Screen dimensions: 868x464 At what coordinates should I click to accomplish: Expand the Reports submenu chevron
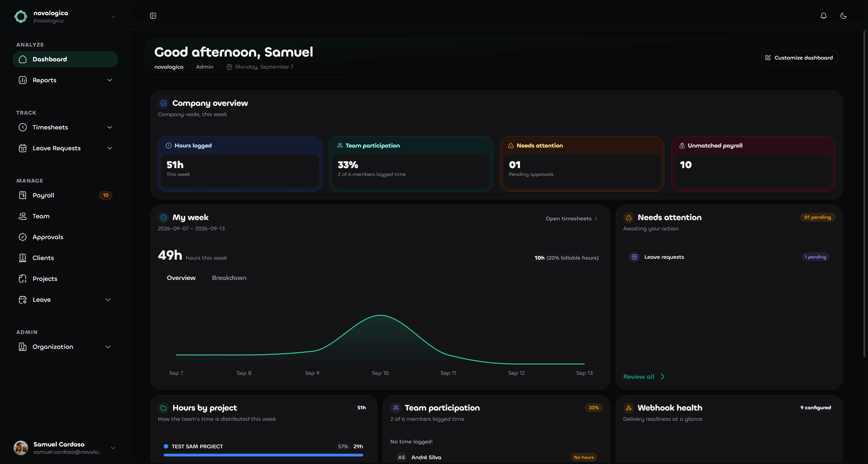(110, 80)
